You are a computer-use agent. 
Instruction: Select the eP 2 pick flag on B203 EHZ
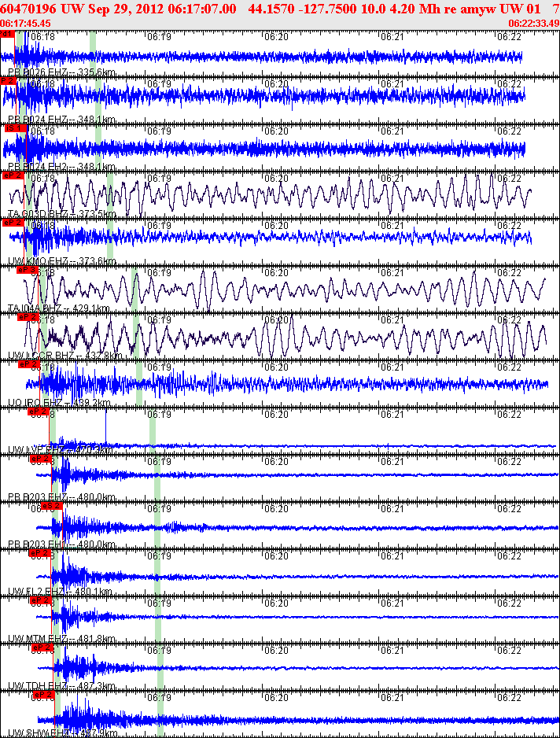[x=40, y=459]
